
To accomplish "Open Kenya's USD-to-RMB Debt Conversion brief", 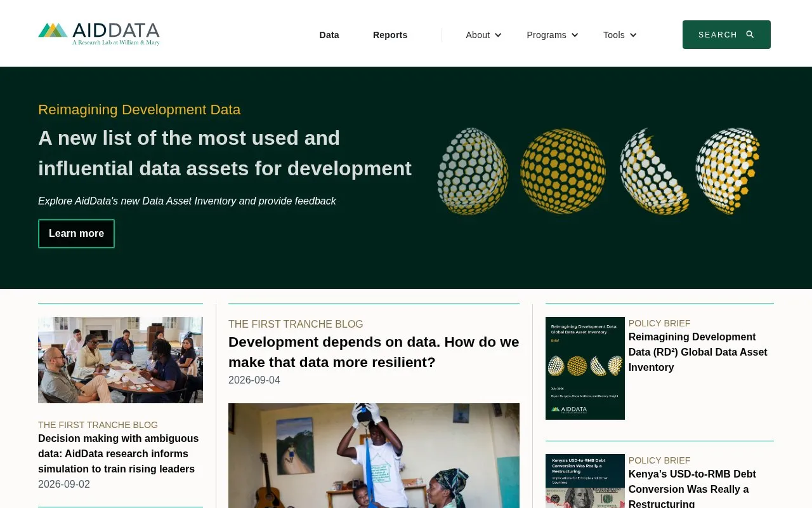I will [x=692, y=488].
